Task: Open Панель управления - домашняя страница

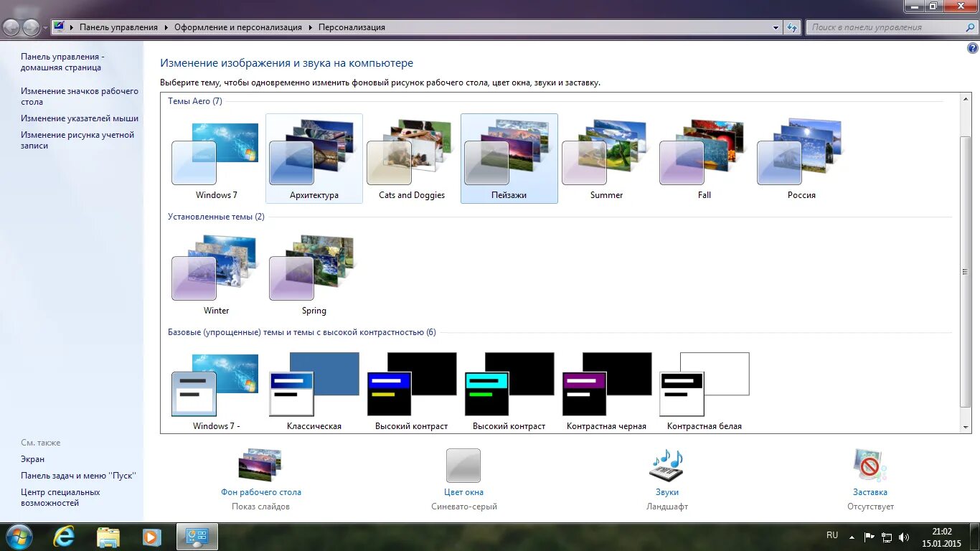Action: point(62,62)
